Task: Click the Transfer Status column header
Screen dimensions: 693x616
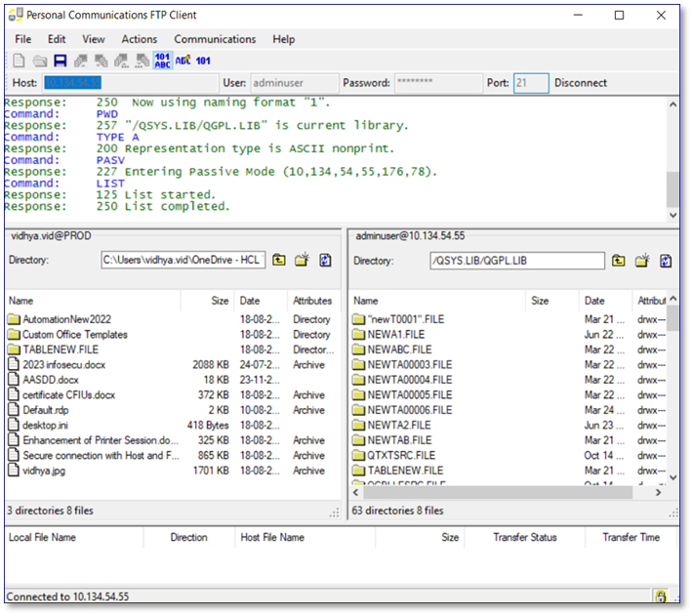Action: [524, 537]
